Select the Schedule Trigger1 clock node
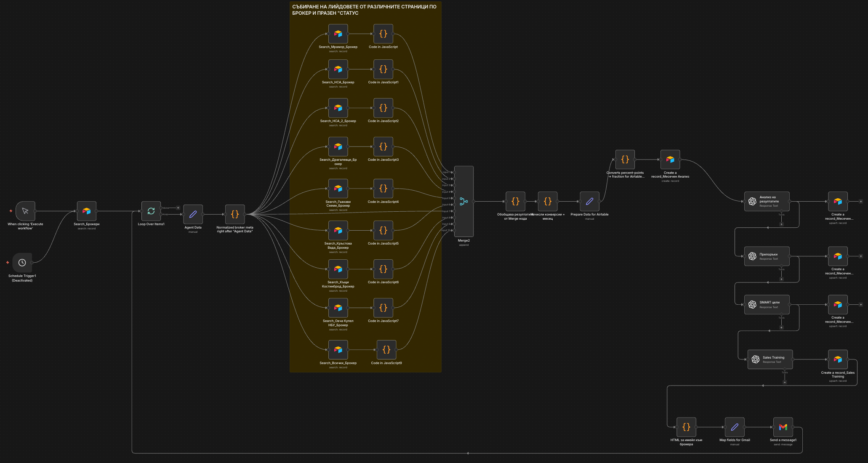 pyautogui.click(x=22, y=263)
